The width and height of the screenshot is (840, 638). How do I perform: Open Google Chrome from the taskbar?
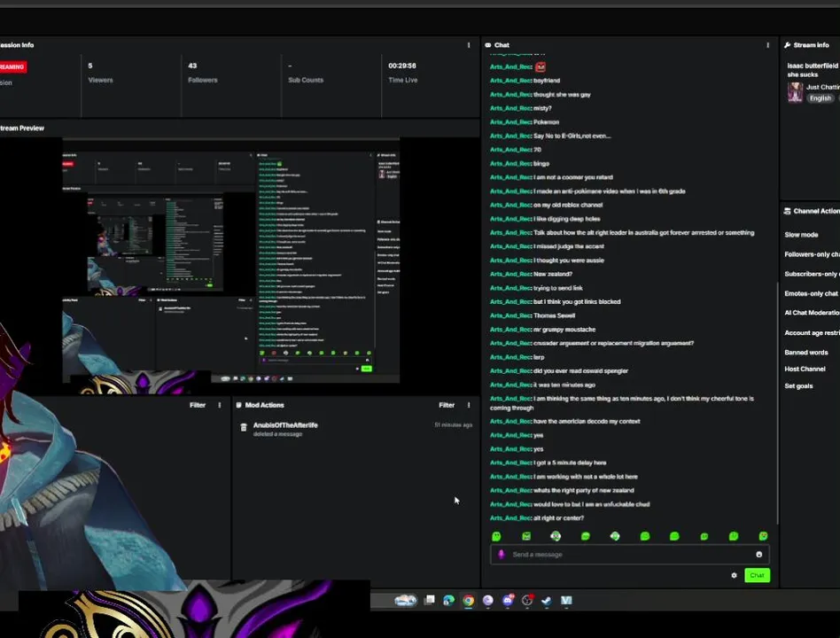point(468,601)
